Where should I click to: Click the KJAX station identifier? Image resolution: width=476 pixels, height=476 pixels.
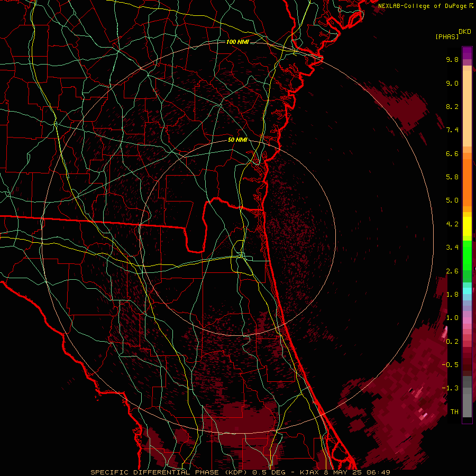(x=309, y=472)
